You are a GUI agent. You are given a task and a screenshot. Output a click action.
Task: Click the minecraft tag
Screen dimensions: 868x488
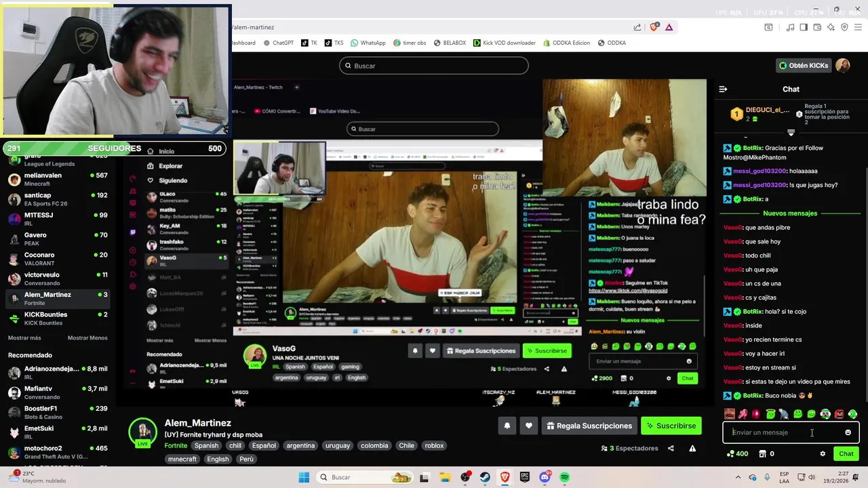click(x=182, y=459)
